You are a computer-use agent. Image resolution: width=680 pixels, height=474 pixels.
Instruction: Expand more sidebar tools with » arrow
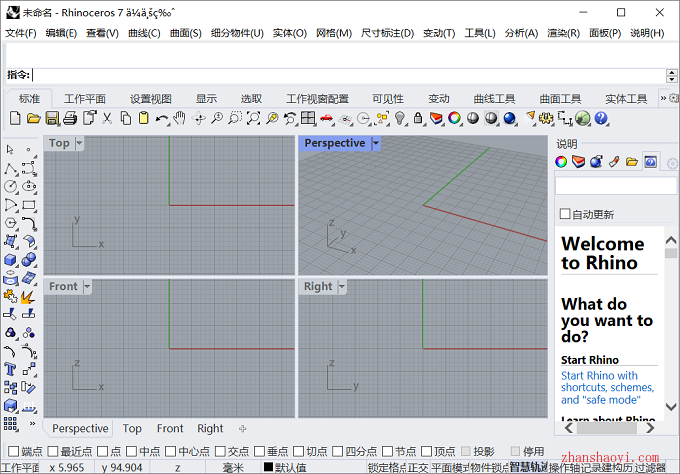pyautogui.click(x=32, y=423)
